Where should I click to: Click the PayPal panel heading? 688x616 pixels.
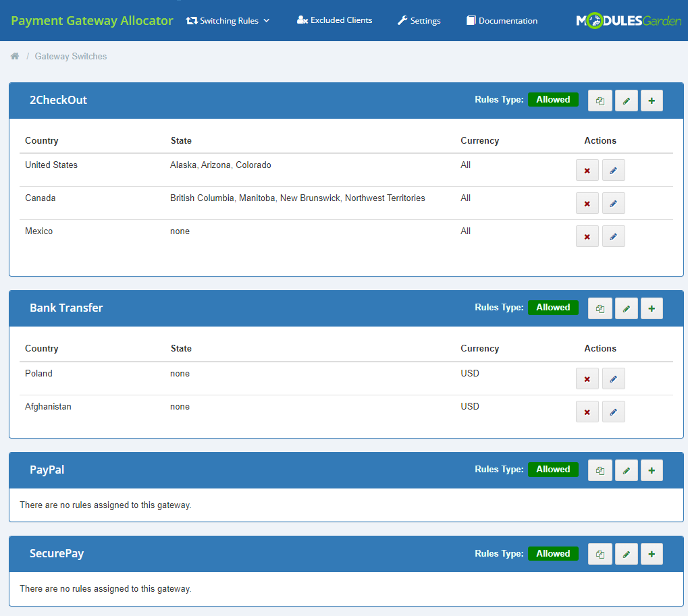click(x=47, y=470)
